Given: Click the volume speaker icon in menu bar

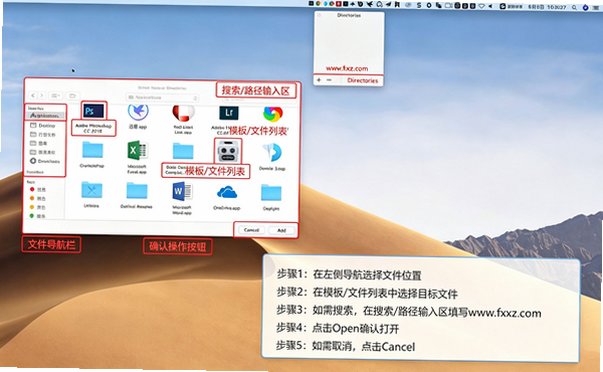Looking at the screenshot, I should coord(490,6).
